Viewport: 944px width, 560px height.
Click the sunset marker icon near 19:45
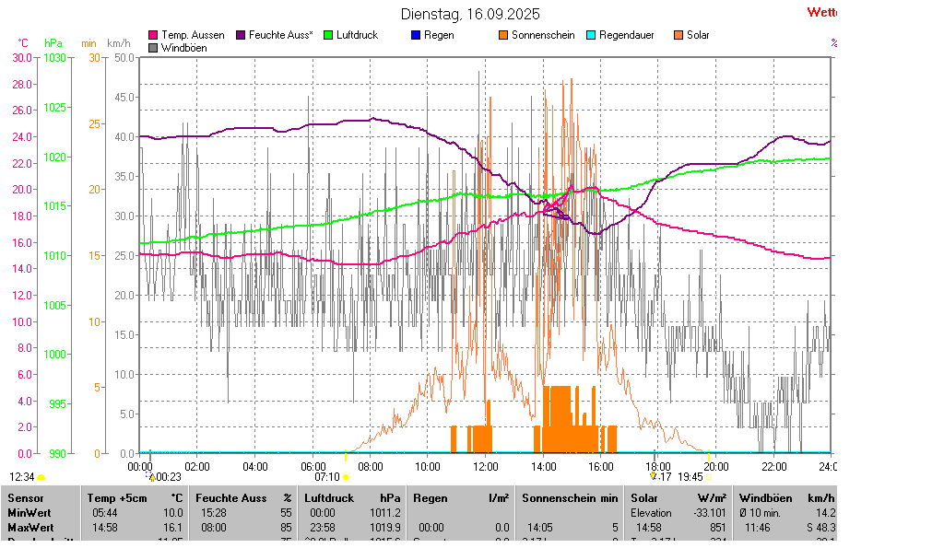click(710, 477)
